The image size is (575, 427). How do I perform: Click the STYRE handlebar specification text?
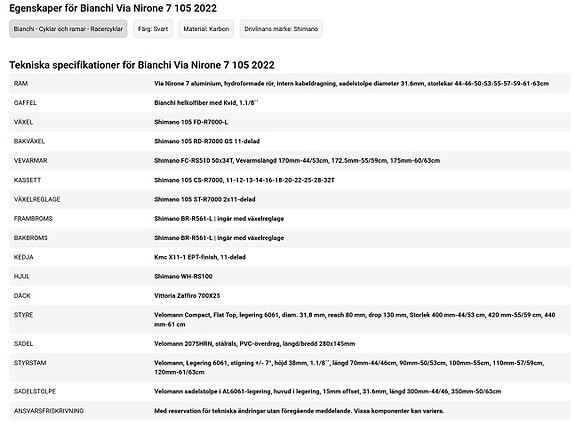(355, 320)
